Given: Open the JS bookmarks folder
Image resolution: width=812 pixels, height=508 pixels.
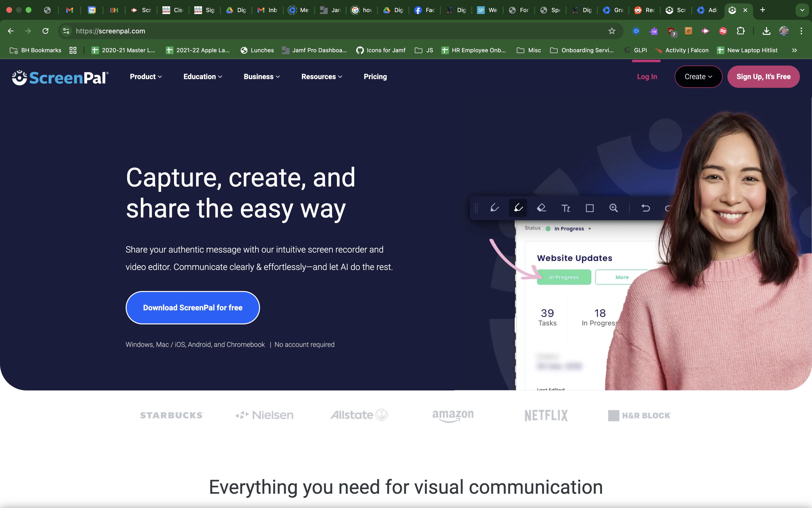Looking at the screenshot, I should pyautogui.click(x=424, y=50).
